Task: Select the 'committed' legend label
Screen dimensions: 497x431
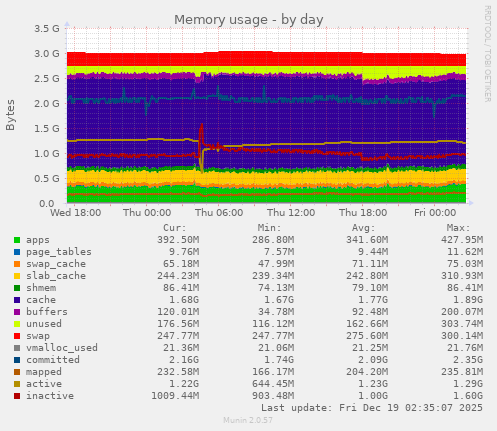Action: [x=53, y=360]
